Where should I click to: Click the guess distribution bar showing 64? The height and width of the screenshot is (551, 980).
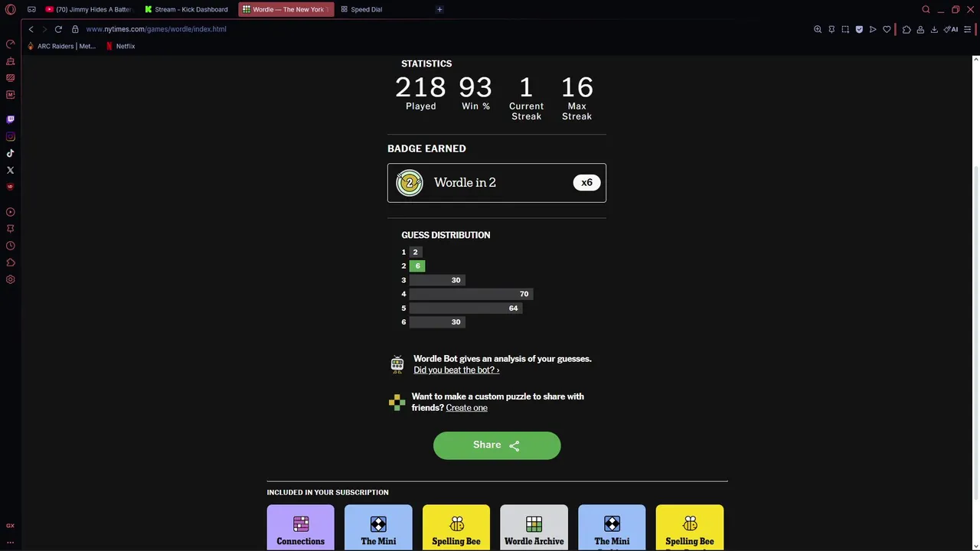coord(465,308)
